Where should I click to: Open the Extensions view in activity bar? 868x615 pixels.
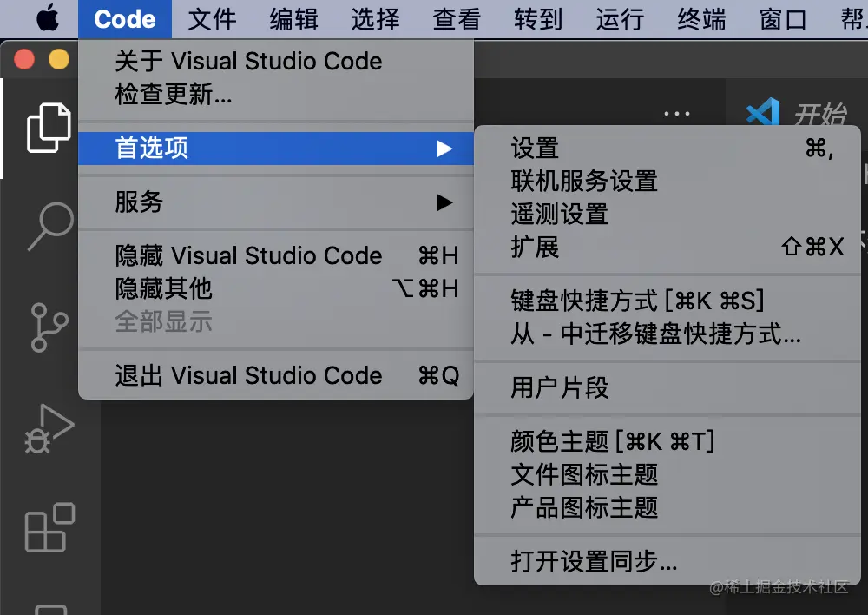pos(49,527)
